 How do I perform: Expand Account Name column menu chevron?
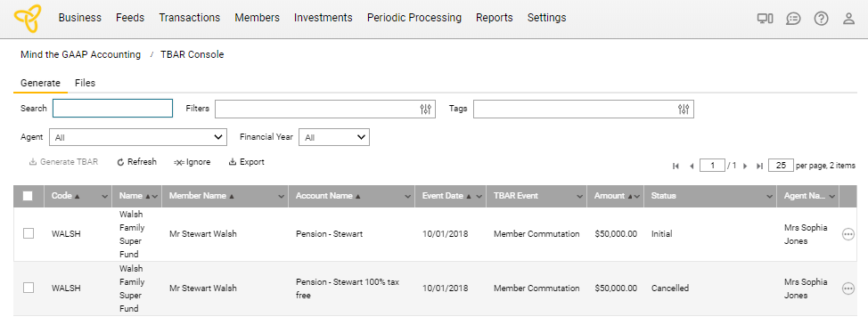[408, 196]
